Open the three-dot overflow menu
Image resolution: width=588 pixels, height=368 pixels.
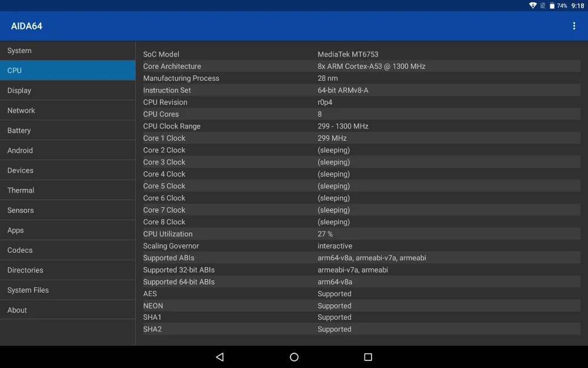(574, 26)
